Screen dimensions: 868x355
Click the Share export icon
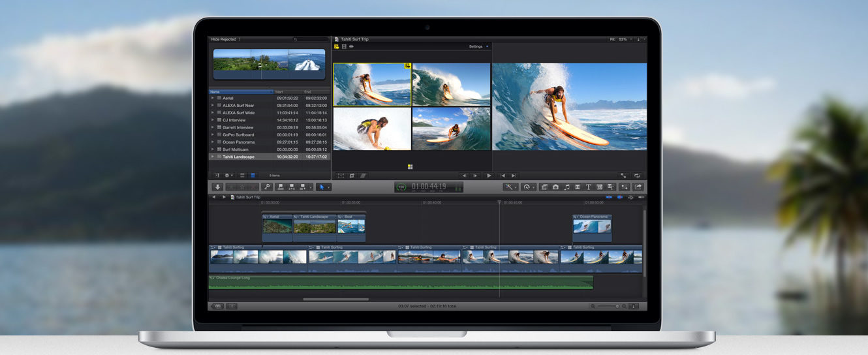coord(638,187)
